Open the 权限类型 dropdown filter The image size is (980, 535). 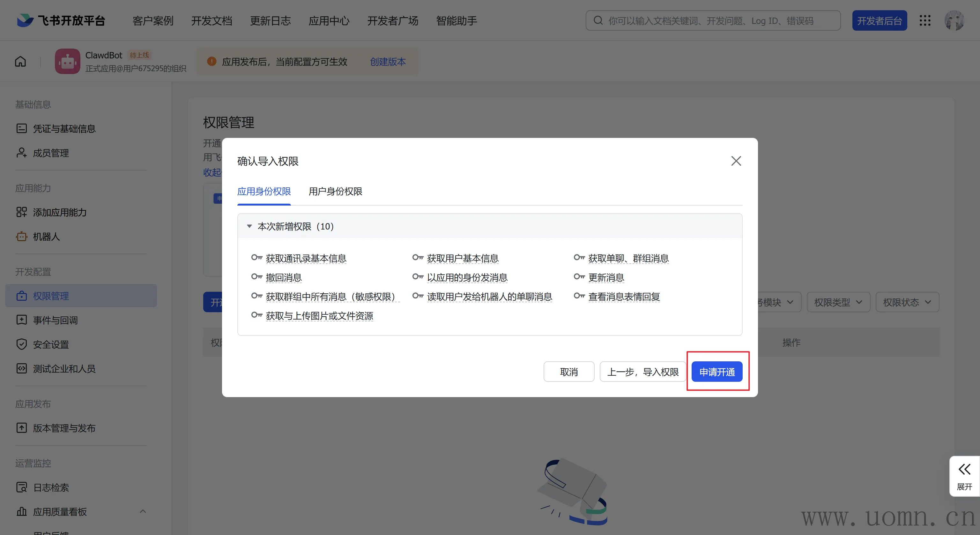click(838, 302)
